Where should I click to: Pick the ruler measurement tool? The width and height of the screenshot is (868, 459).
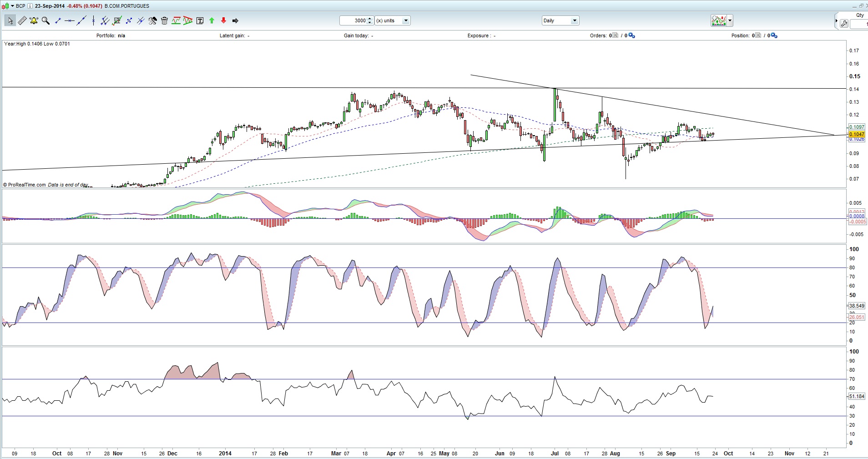point(22,20)
